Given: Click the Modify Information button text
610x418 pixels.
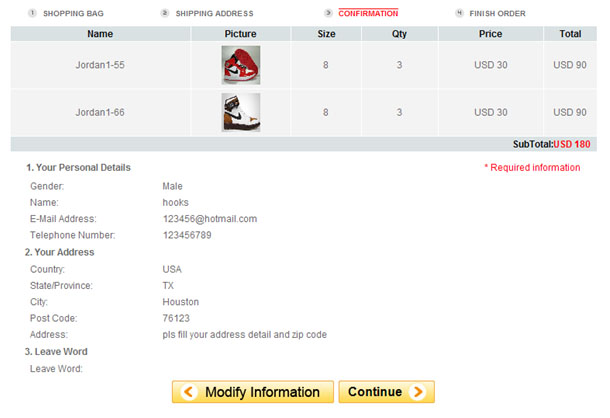Looking at the screenshot, I should coord(262,392).
